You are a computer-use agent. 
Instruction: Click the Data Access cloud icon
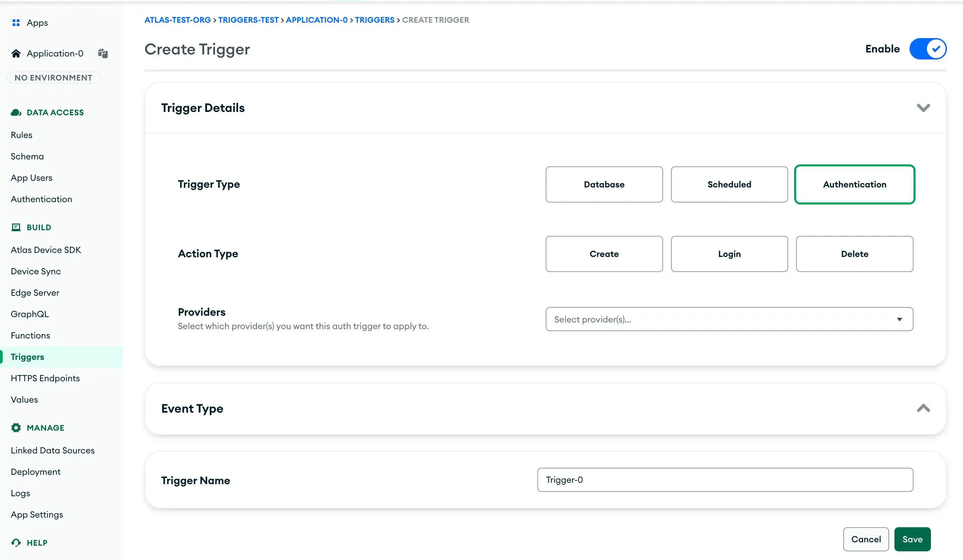click(x=15, y=112)
